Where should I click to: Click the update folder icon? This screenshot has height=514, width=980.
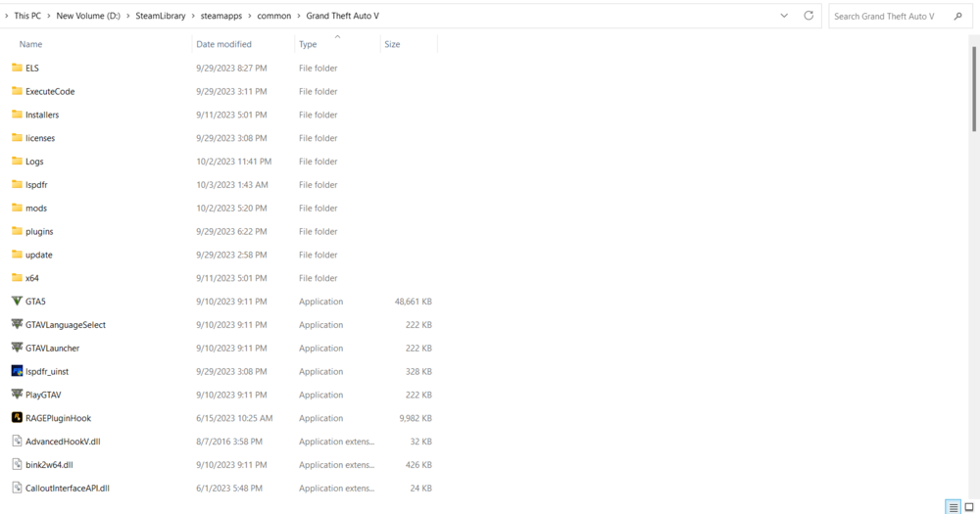point(17,255)
